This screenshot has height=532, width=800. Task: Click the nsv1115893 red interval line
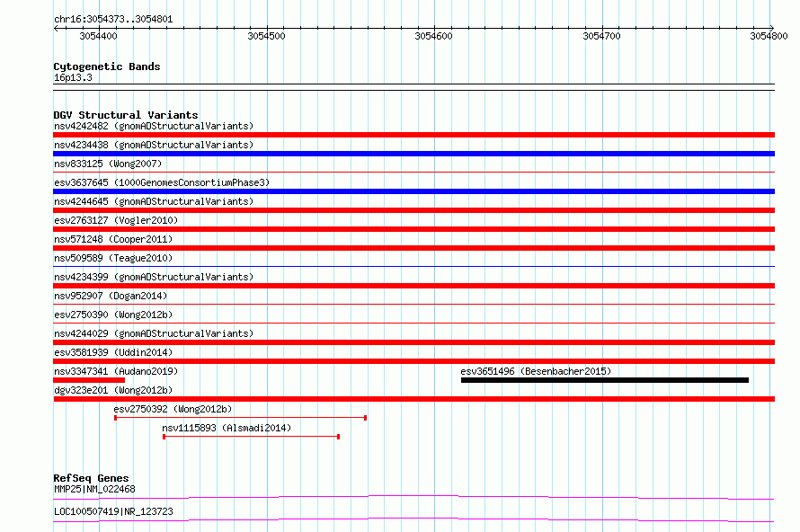251,437
